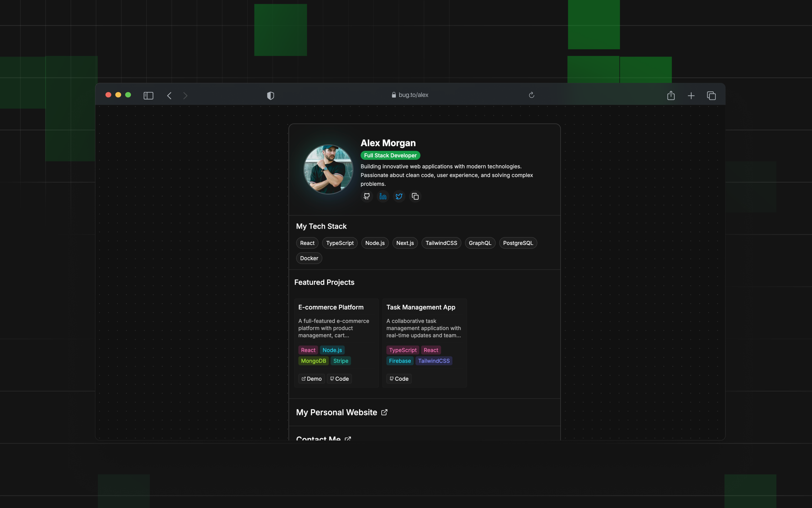Open the browser share icon
Viewport: 812px width, 508px height.
[x=671, y=95]
